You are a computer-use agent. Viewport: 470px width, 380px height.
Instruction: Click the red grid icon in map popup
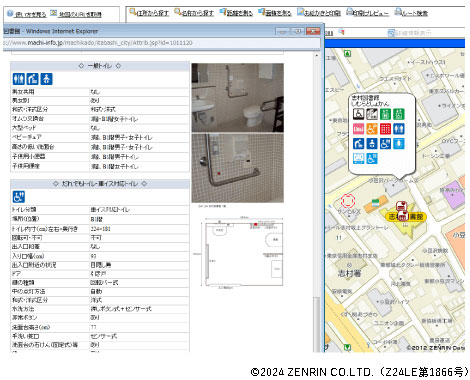(385, 129)
